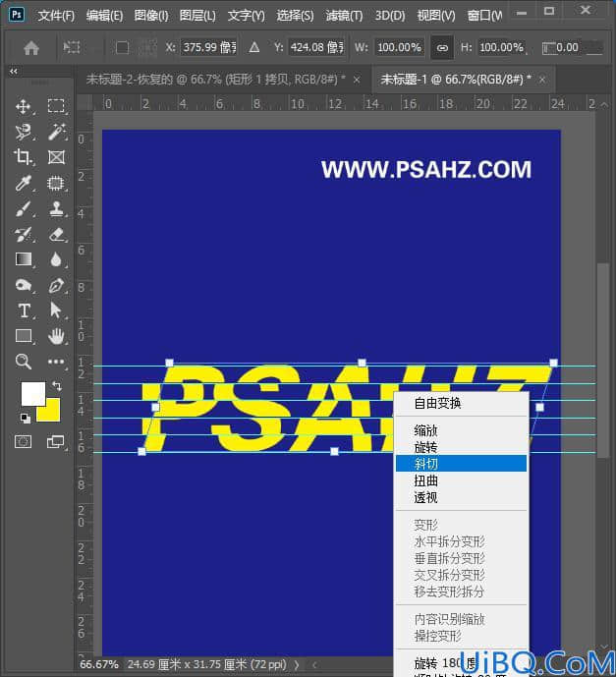Select the Eyedropper tool
616x677 pixels.
[23, 183]
